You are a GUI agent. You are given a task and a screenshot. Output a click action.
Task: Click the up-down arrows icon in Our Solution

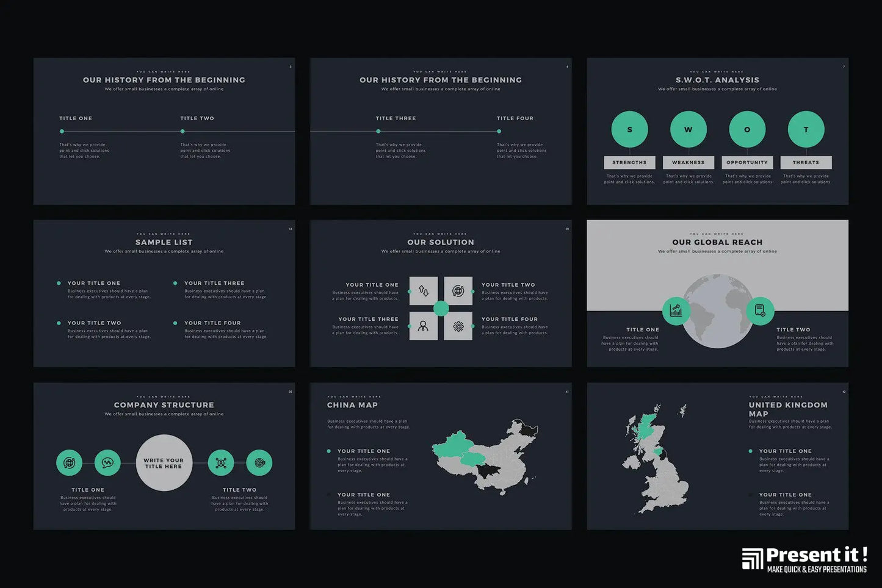(x=424, y=291)
